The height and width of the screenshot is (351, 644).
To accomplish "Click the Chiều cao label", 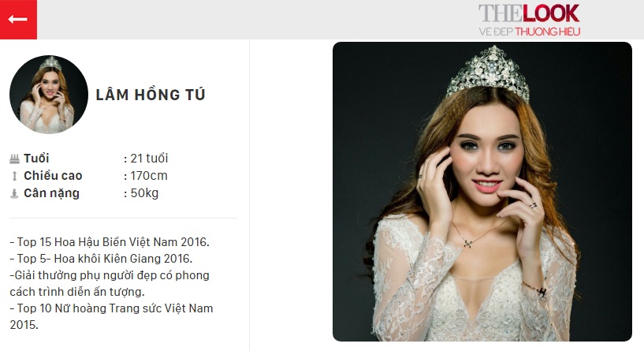I will pyautogui.click(x=53, y=175).
